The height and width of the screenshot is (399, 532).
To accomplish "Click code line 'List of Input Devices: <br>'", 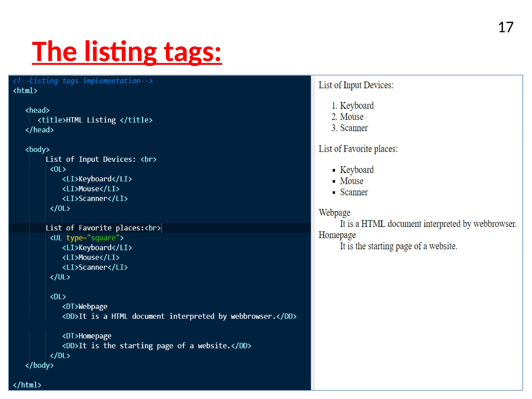I will tap(101, 159).
